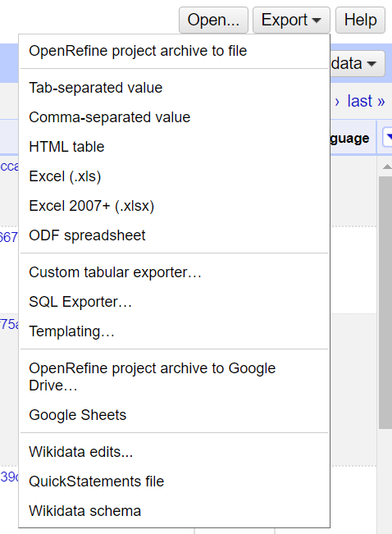The width and height of the screenshot is (392, 534).
Task: Export to Excel (.xls)
Action: tap(174, 176)
